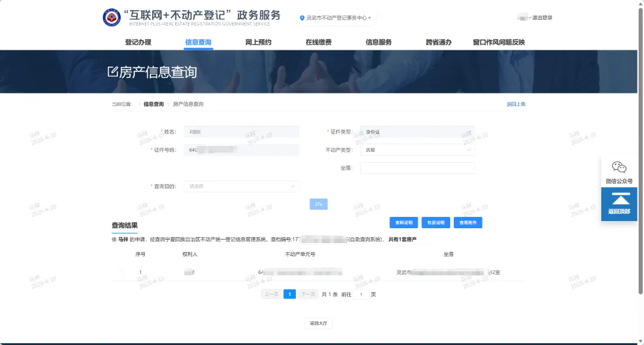Click the 不动产单元号 column header

(300, 254)
